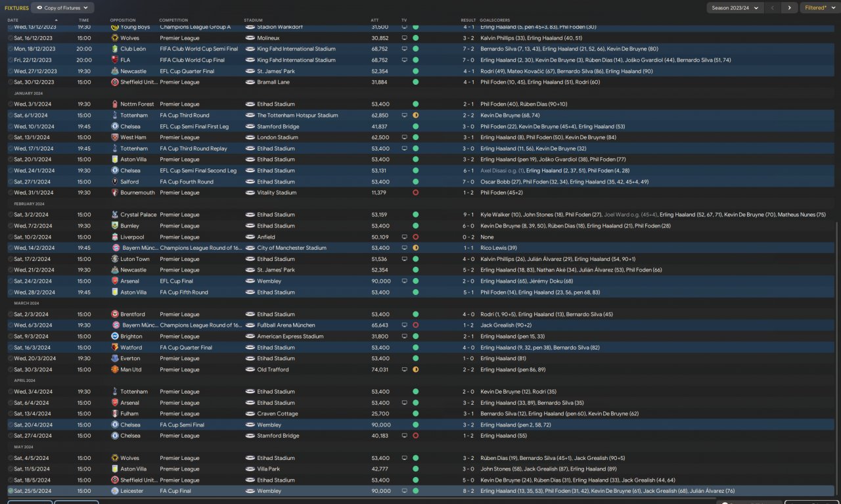Open the Season 2023/24 dropdown

click(735, 8)
